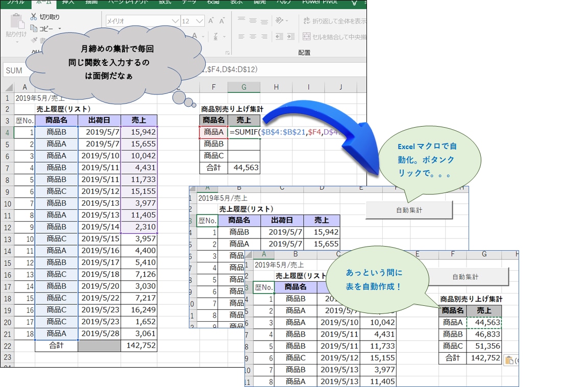This screenshot has width=588, height=387.
Task: Align text left in the ribbon
Action: click(241, 36)
